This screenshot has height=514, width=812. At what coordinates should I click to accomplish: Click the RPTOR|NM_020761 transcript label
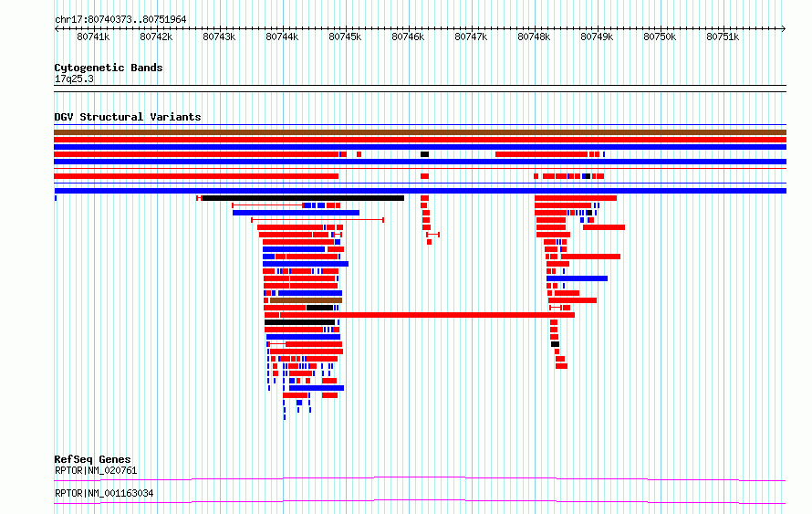click(x=96, y=470)
